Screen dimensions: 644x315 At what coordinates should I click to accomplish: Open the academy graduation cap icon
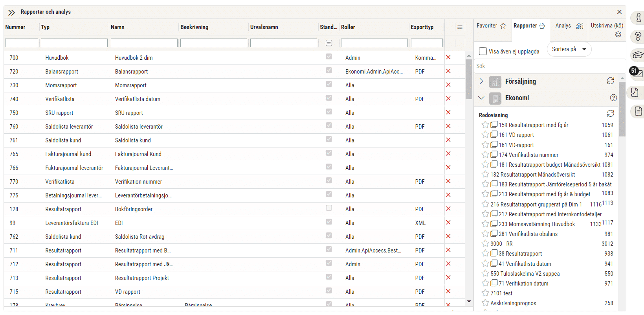click(x=638, y=55)
